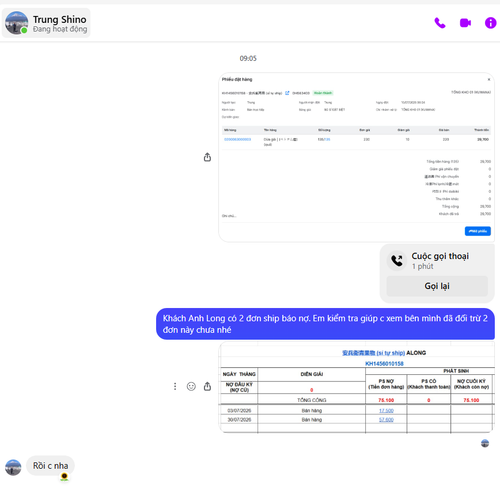This screenshot has width=500, height=487.
Task: Click Đang hoạt động status text
Action: (x=60, y=29)
